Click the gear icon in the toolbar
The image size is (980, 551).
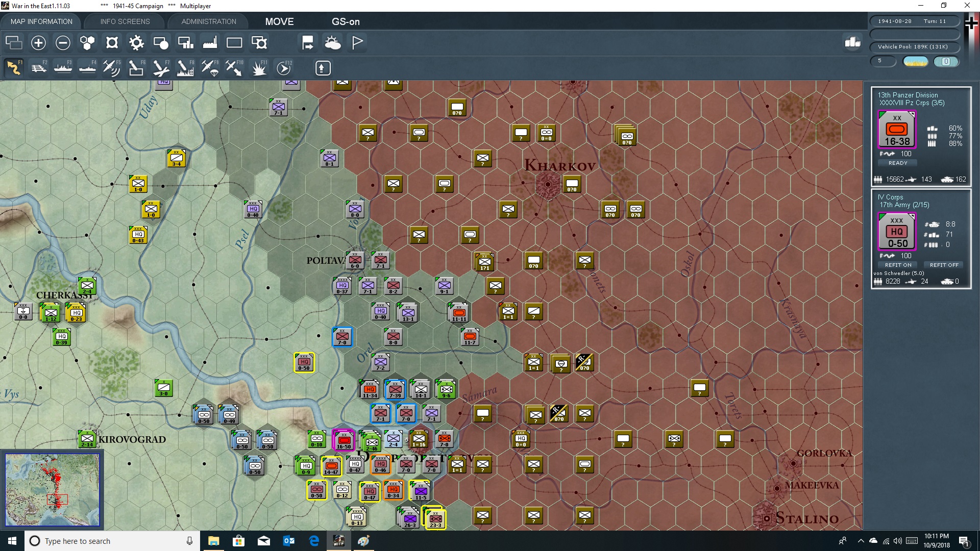[x=136, y=43]
